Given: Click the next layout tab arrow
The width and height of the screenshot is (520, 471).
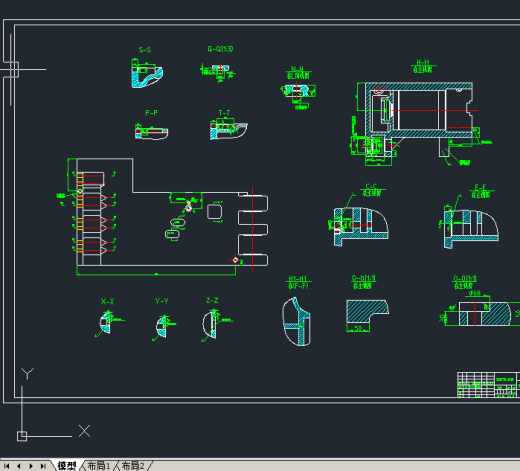Looking at the screenshot, I should pyautogui.click(x=31, y=466).
